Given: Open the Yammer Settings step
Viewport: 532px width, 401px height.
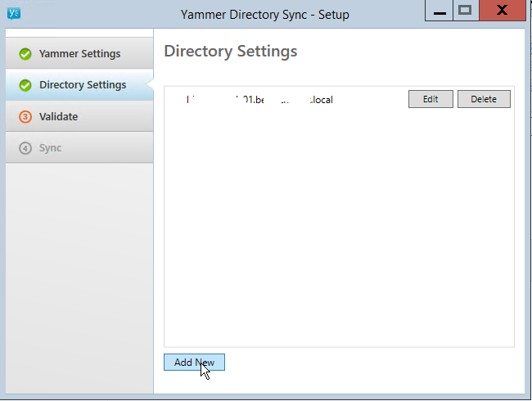Looking at the screenshot, I should (79, 54).
